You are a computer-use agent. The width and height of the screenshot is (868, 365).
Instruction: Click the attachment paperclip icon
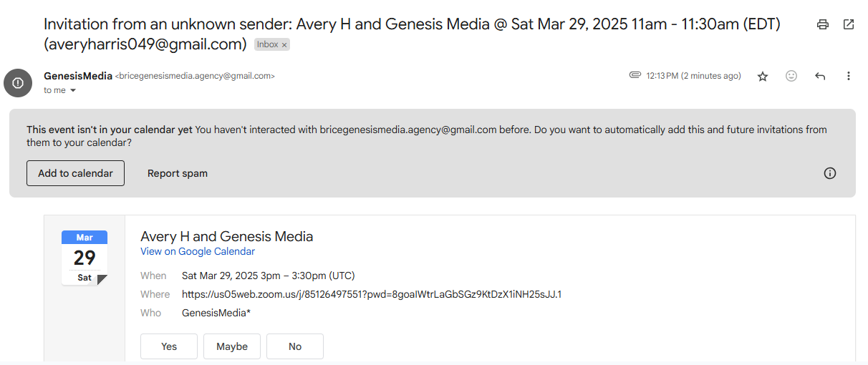[x=635, y=75]
